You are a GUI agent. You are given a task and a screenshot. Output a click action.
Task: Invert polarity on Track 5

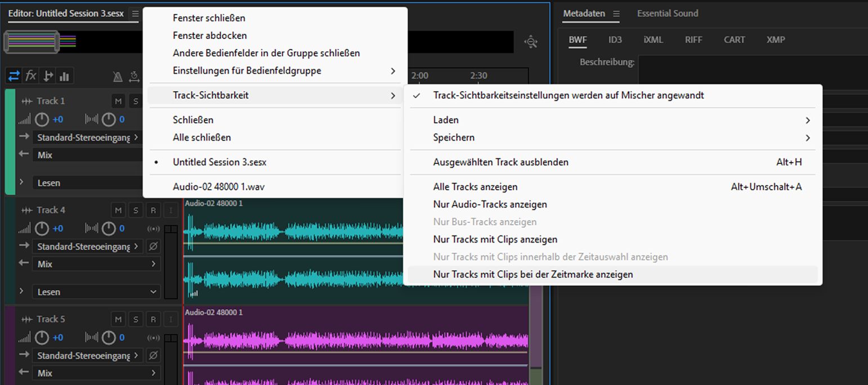point(153,356)
